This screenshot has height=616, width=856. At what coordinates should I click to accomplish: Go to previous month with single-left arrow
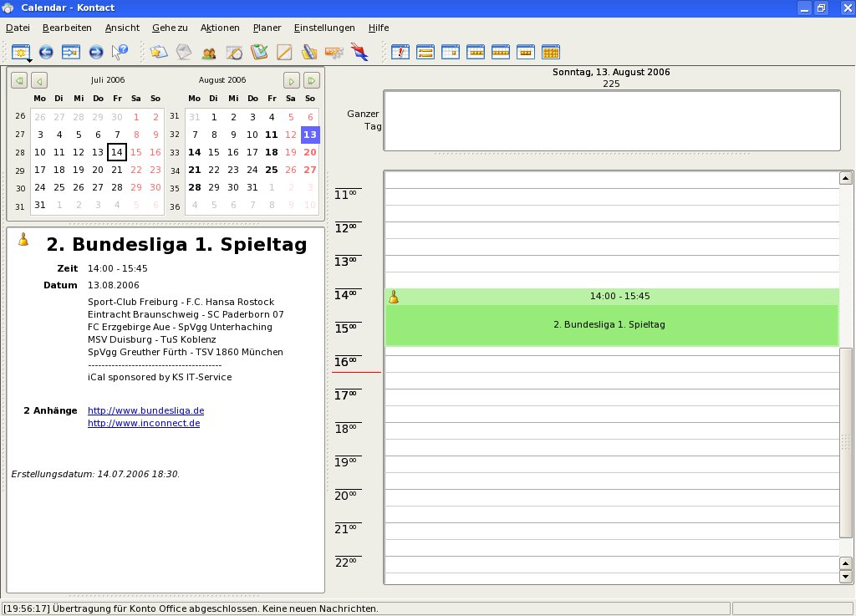pos(39,81)
